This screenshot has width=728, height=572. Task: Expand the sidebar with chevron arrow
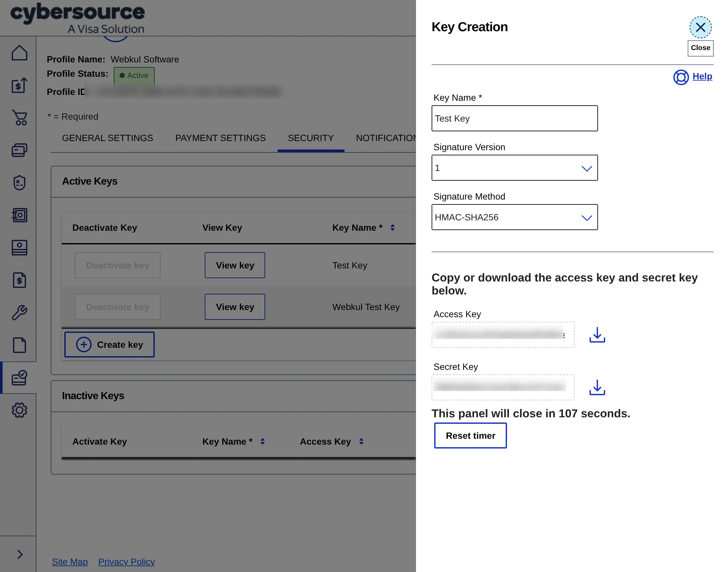point(19,554)
